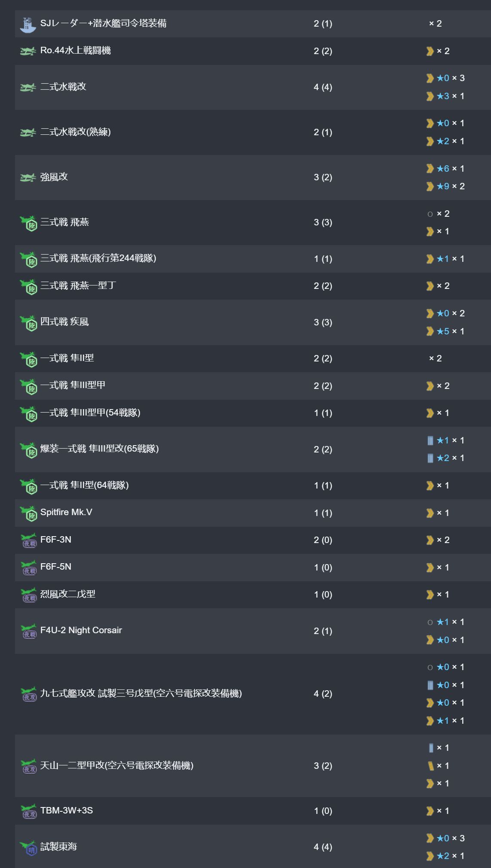Click the 四式戦 疾風 ★5 proficiency chevron
Image resolution: width=491 pixels, height=868 pixels.
[430, 331]
